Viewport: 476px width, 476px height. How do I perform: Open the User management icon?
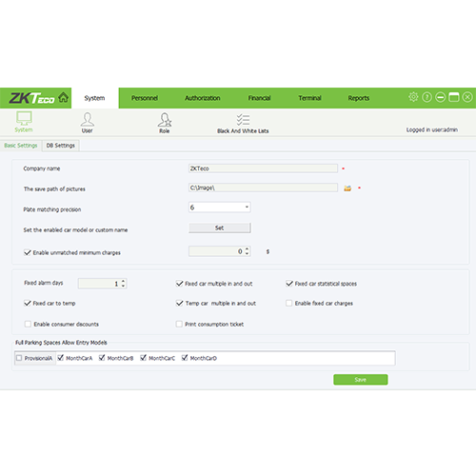(88, 119)
